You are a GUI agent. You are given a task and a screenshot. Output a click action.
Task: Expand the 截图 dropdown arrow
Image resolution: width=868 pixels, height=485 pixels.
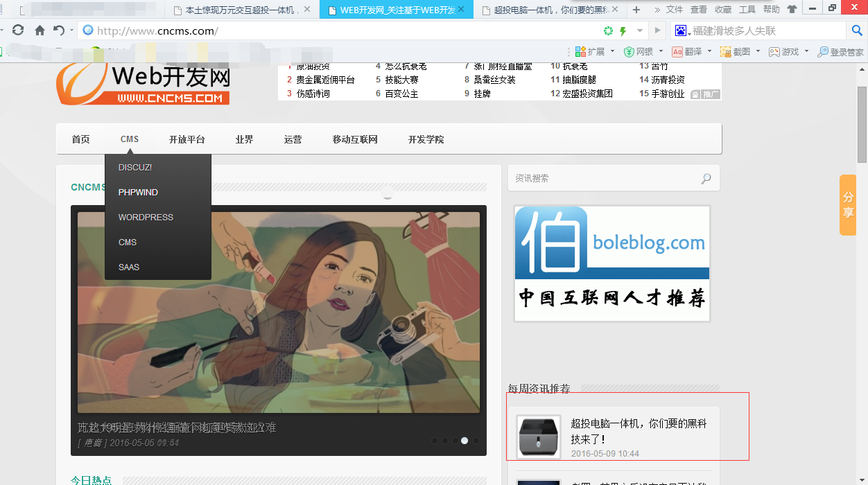(758, 52)
